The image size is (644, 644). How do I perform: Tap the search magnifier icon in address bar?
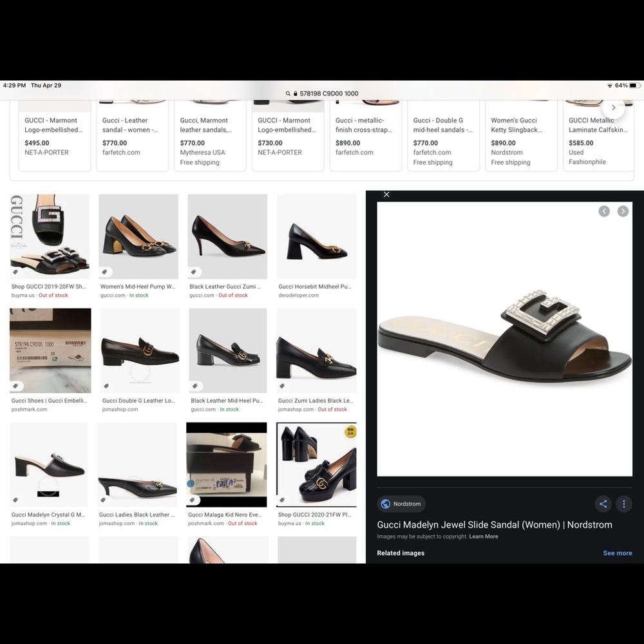[288, 93]
